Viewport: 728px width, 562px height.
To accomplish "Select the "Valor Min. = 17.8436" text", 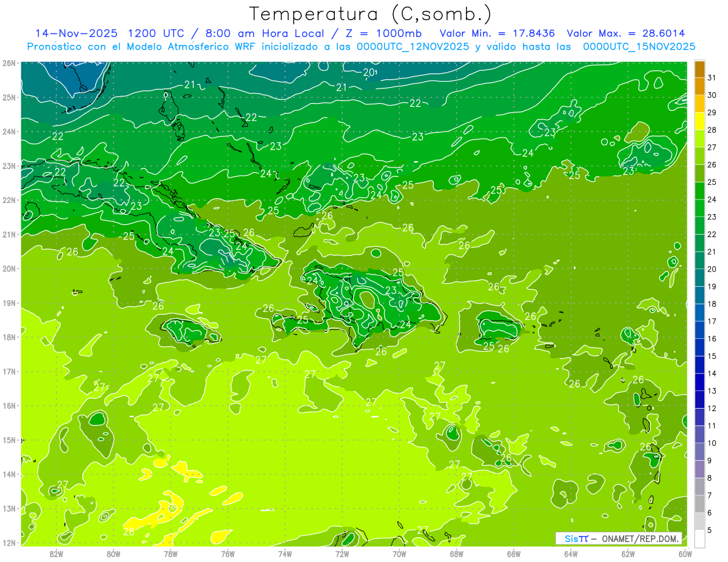I will (x=497, y=33).
